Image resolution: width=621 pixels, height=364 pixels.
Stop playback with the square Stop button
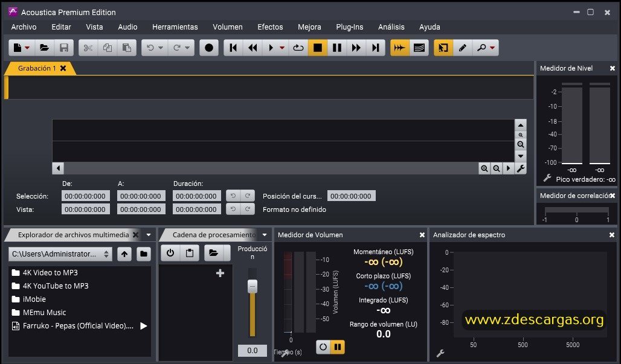point(318,48)
